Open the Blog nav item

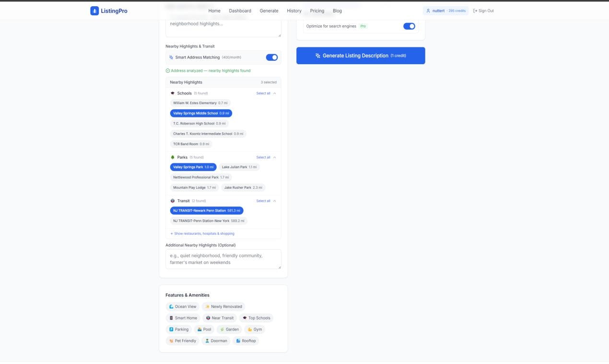click(337, 11)
